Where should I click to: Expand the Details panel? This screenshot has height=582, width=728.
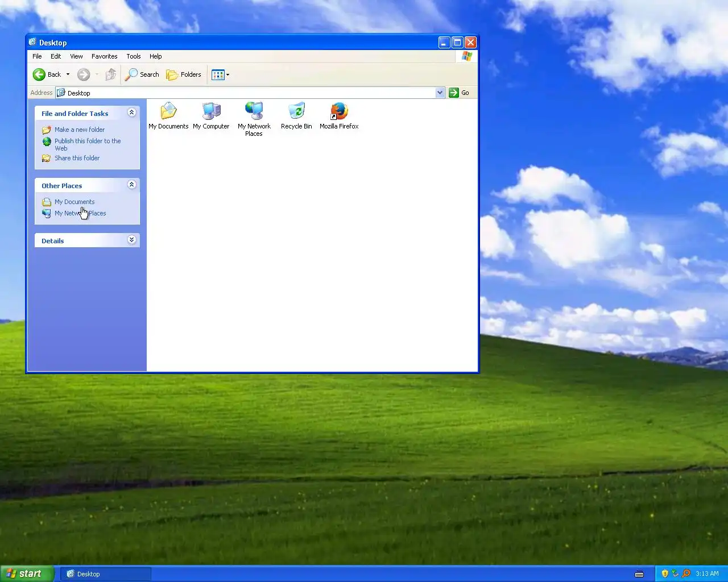[131, 240]
